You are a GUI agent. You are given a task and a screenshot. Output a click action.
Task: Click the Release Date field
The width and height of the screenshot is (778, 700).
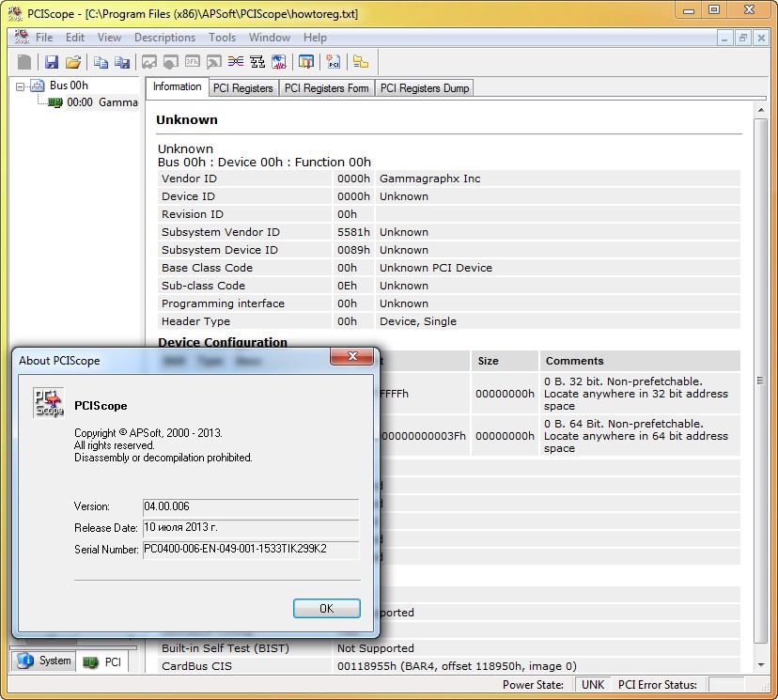click(x=251, y=528)
